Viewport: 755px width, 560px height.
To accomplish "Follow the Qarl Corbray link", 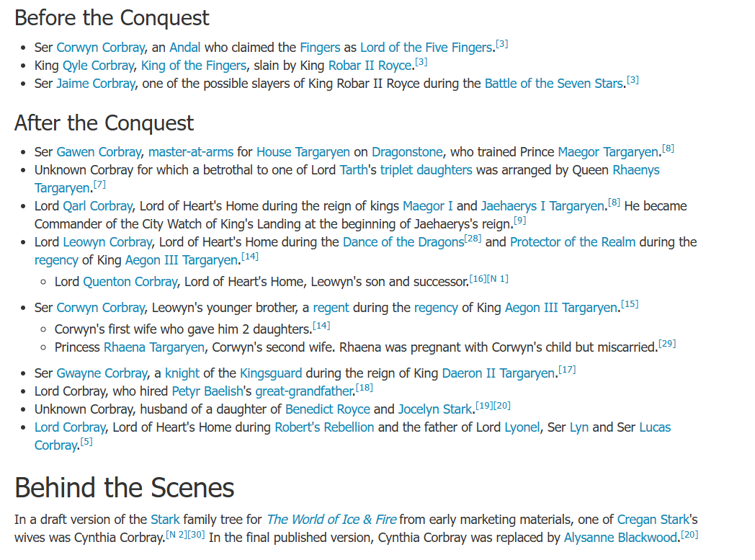I will 98,206.
